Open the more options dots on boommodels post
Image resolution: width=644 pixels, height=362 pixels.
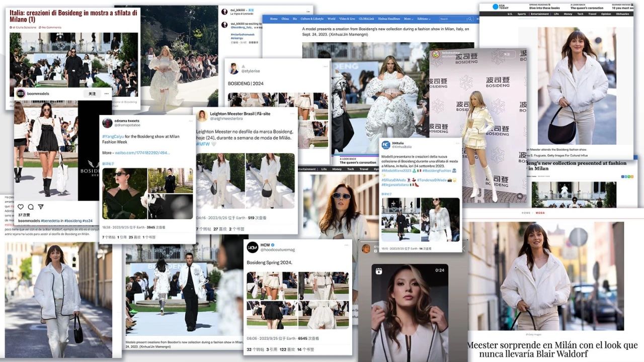[x=106, y=94]
